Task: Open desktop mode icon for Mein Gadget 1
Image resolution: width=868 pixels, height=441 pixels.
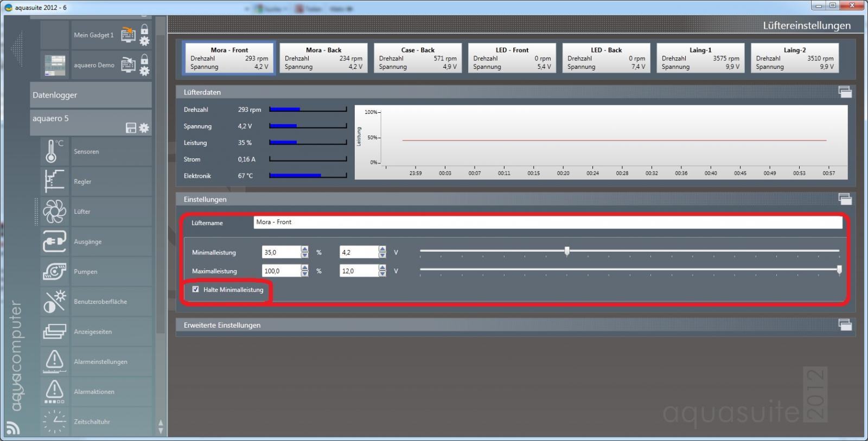Action: tap(128, 34)
